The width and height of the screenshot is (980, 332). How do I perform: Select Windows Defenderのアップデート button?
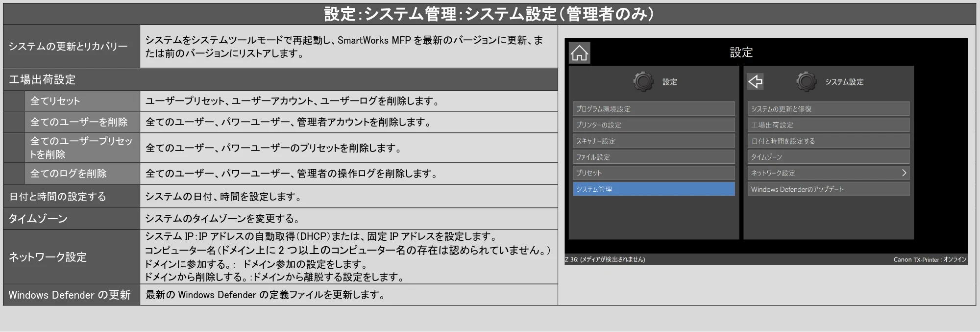tap(829, 189)
